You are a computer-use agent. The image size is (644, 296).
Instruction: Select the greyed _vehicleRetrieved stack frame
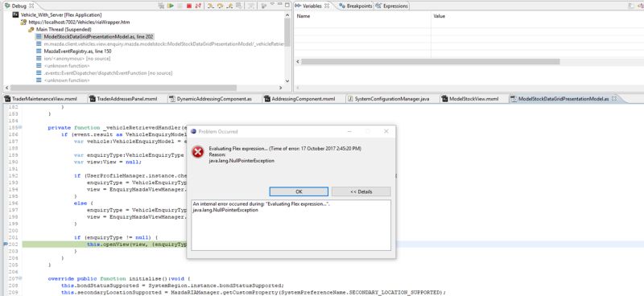point(164,44)
